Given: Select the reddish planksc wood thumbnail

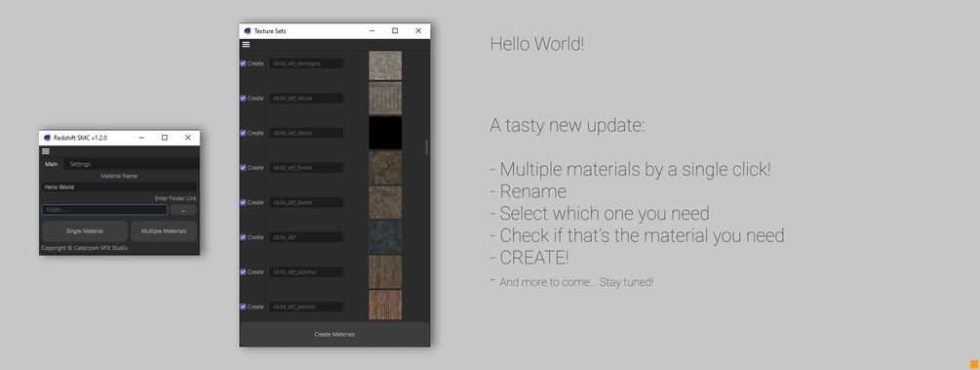Looking at the screenshot, I should [x=385, y=305].
